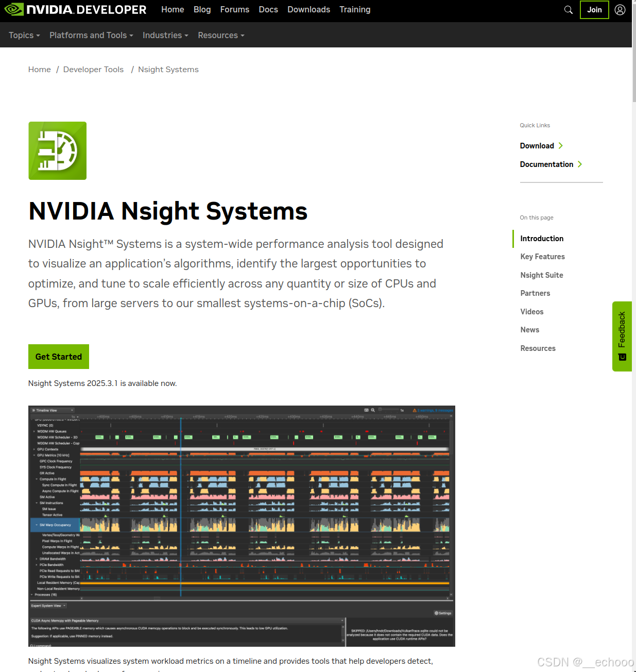636x672 pixels.
Task: Click the Get Started button
Action: point(58,357)
